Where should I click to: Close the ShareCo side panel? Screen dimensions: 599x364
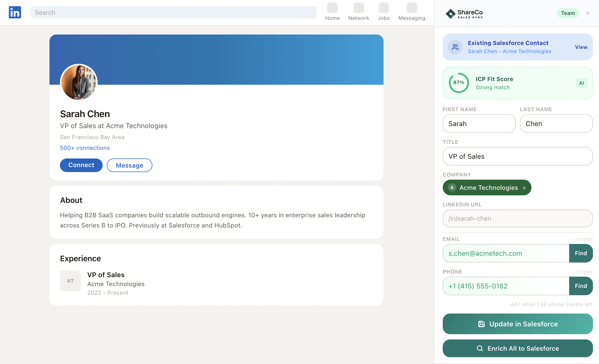tap(588, 13)
